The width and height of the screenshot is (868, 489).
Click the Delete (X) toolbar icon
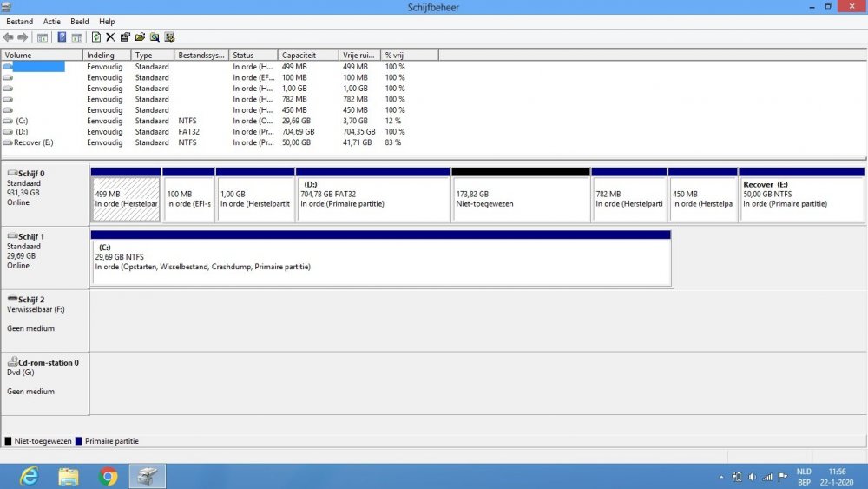pos(110,37)
